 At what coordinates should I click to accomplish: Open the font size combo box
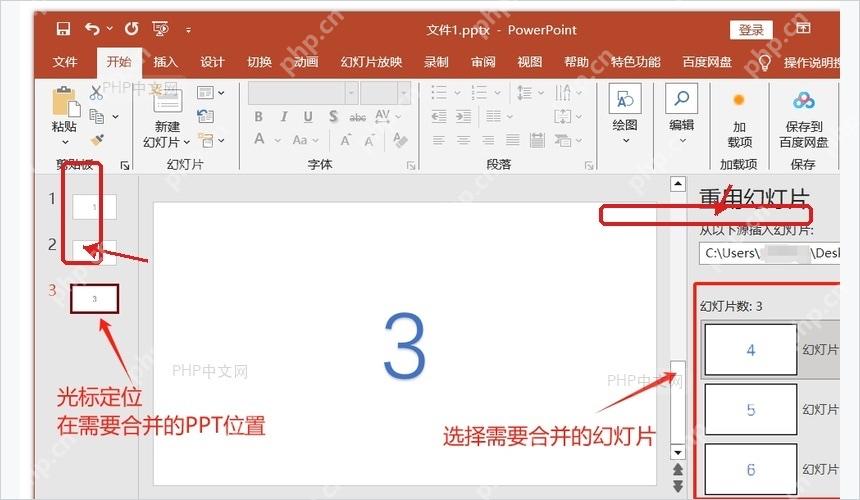(x=386, y=93)
